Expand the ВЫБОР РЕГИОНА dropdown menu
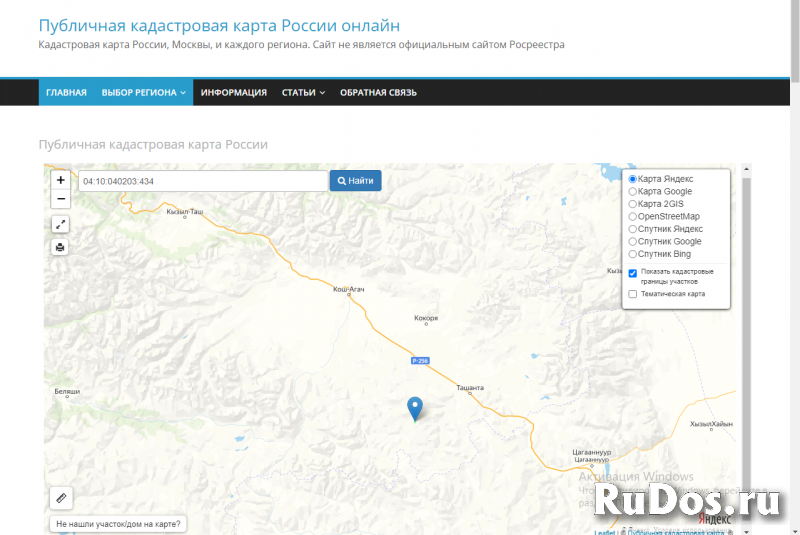The width and height of the screenshot is (800, 535). pos(143,92)
